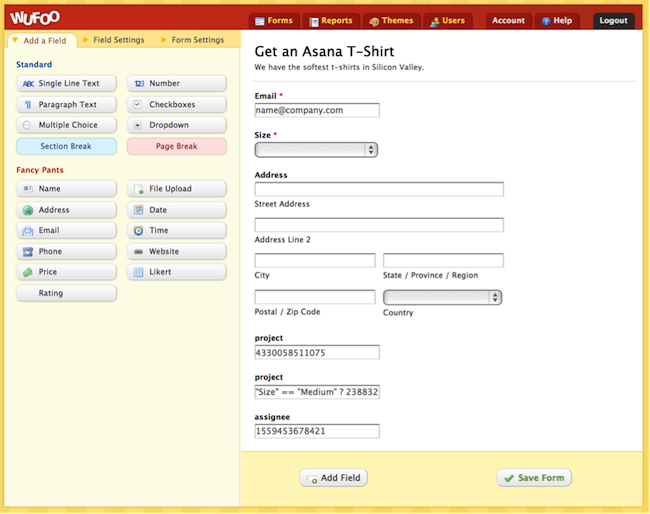Add a Number field
Image resolution: width=650 pixels, height=514 pixels.
(177, 83)
